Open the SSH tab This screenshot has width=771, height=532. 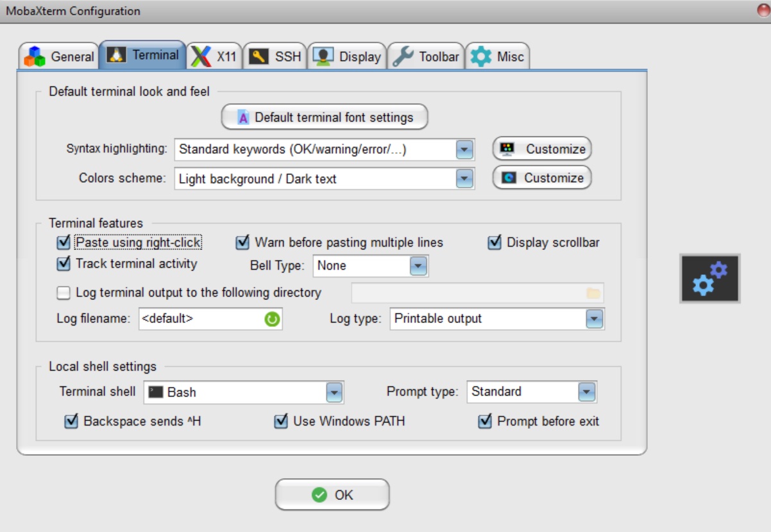275,56
